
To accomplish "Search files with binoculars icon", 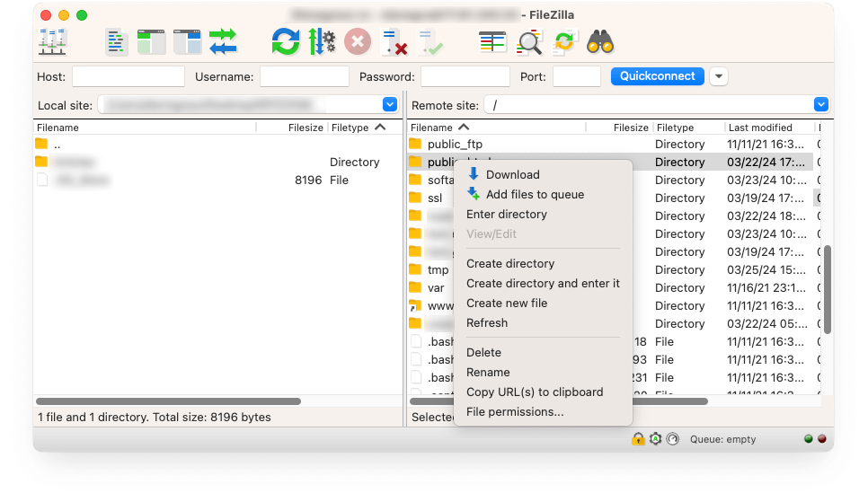I will 600,42.
